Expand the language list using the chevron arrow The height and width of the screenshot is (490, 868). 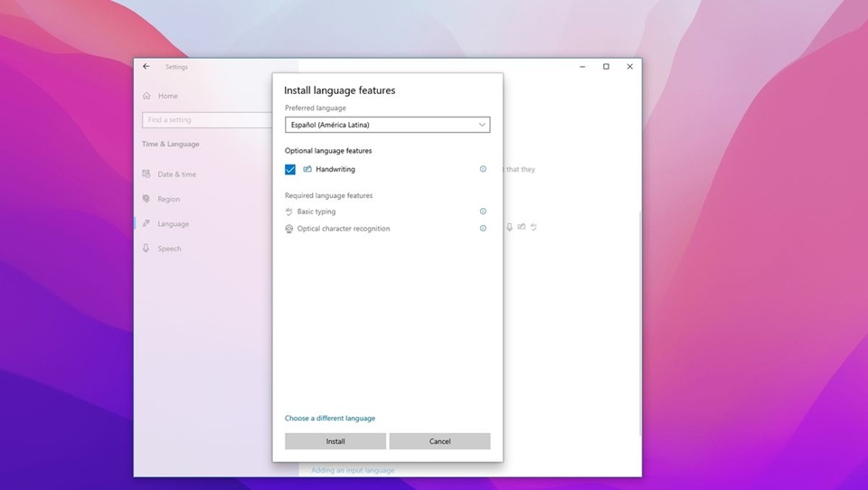482,125
